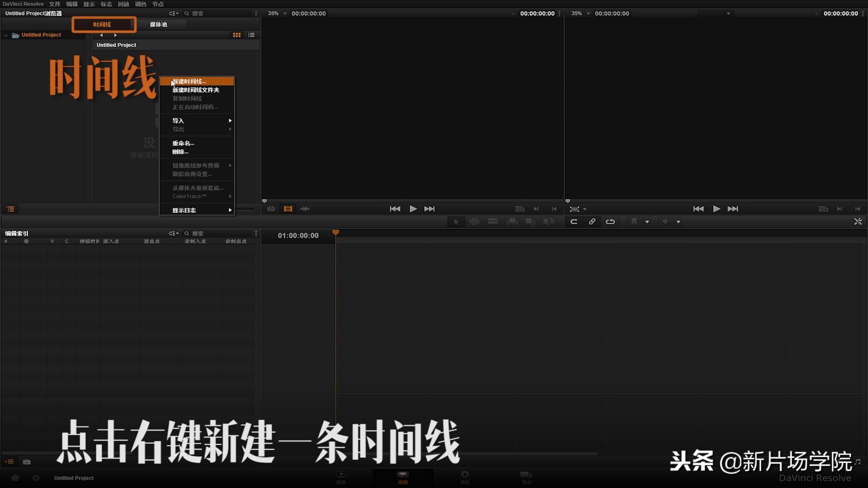
Task: Click match frame icon in source viewer
Action: point(520,209)
